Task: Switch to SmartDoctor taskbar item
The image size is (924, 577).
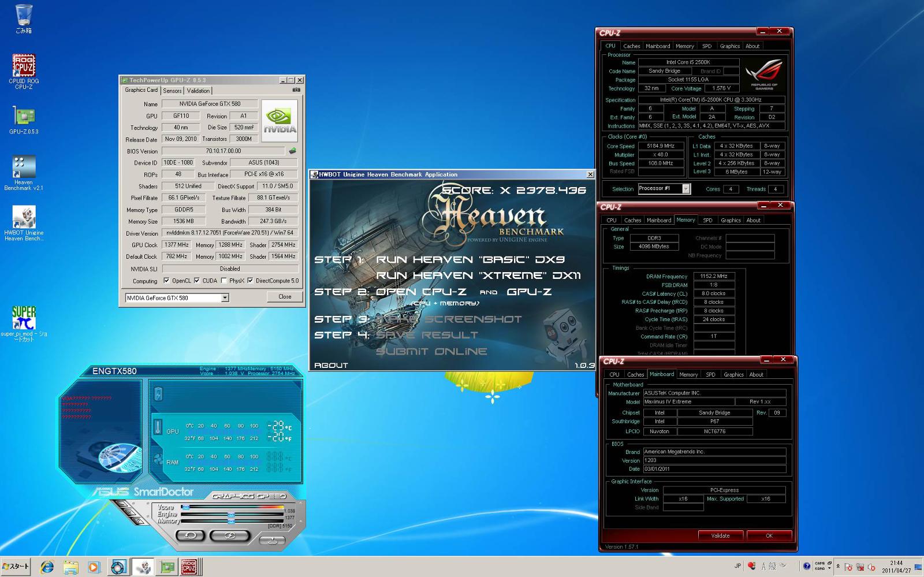Action: (118, 567)
